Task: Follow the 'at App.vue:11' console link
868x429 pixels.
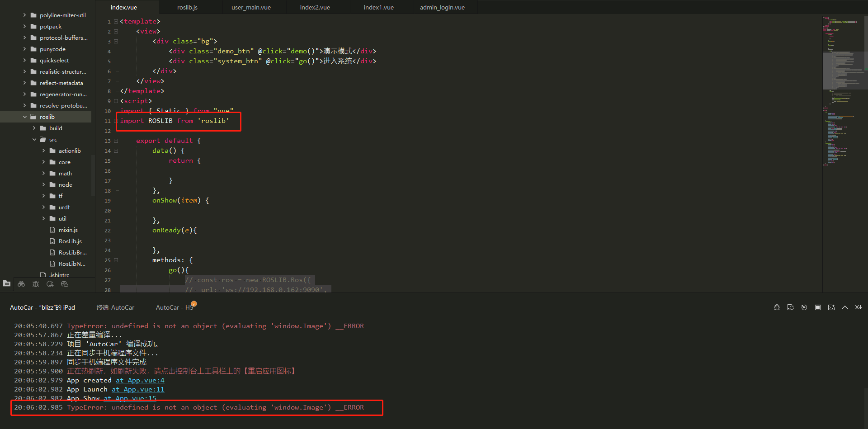Action: 138,389
